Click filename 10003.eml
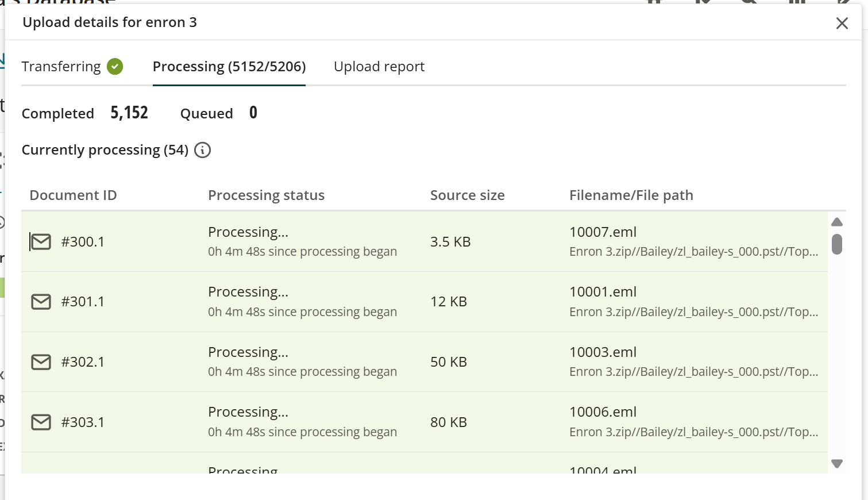This screenshot has height=500, width=868. 603,352
